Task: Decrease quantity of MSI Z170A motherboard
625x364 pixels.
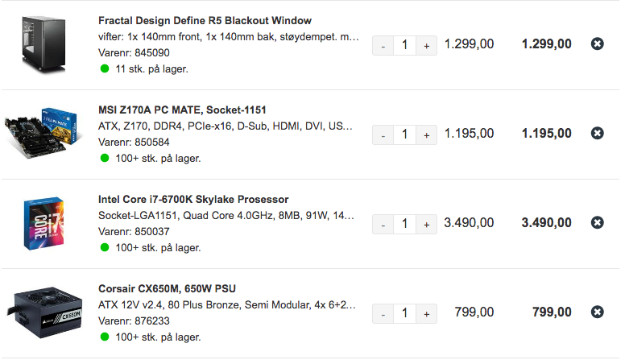Action: (383, 135)
